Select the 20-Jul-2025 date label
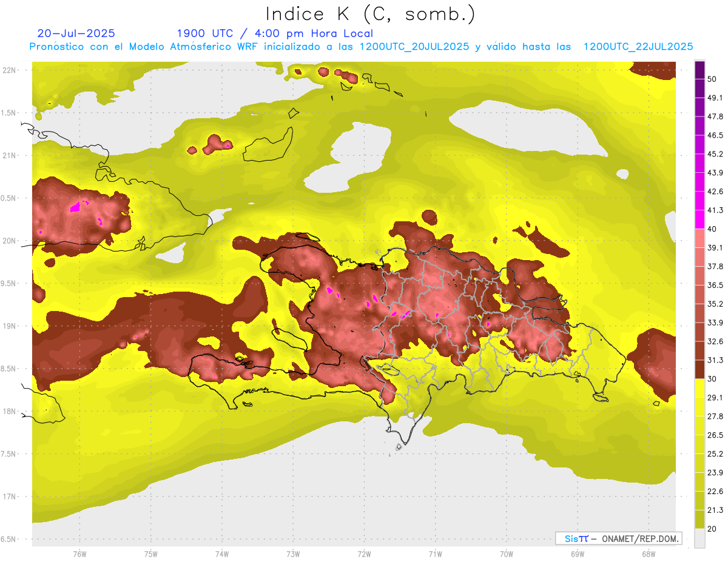The height and width of the screenshot is (562, 728). pos(76,33)
